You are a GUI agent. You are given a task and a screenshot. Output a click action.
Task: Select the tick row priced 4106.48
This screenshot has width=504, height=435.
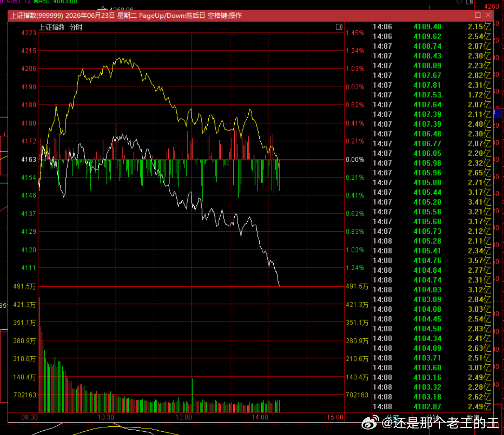coord(432,134)
